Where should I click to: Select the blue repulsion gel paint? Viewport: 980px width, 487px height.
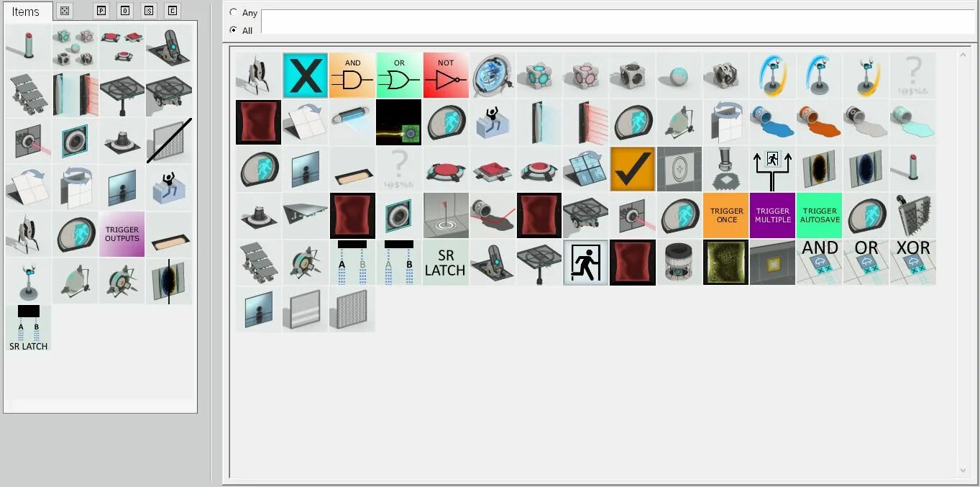click(x=773, y=122)
